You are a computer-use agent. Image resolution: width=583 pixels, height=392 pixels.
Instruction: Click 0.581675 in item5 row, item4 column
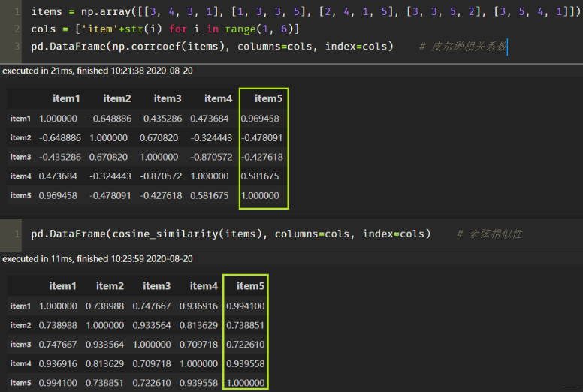[x=210, y=195]
